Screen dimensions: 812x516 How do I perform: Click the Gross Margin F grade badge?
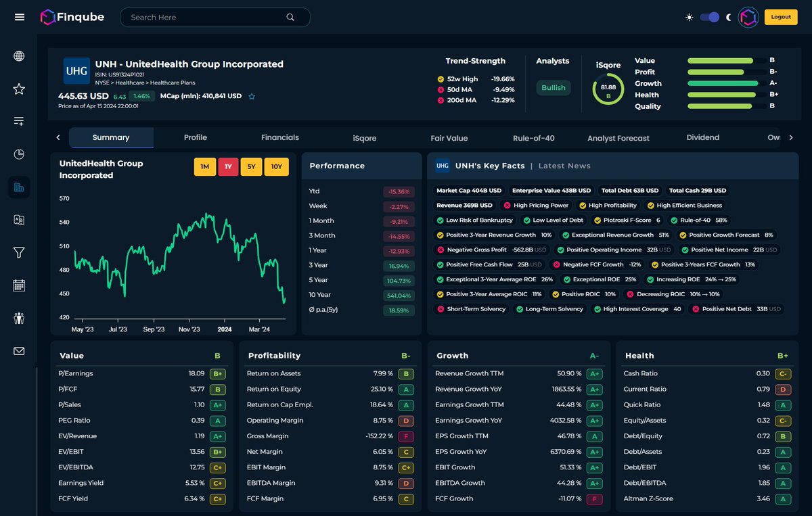click(406, 436)
